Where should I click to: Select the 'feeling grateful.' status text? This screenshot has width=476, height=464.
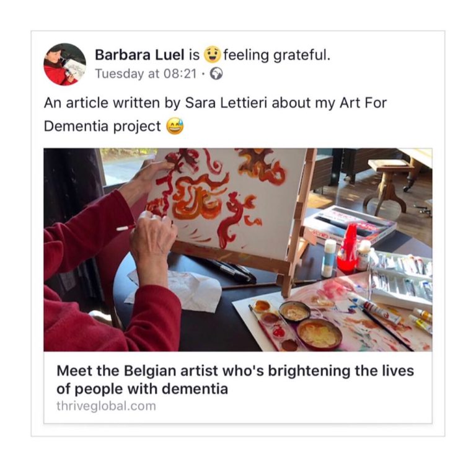pos(276,55)
